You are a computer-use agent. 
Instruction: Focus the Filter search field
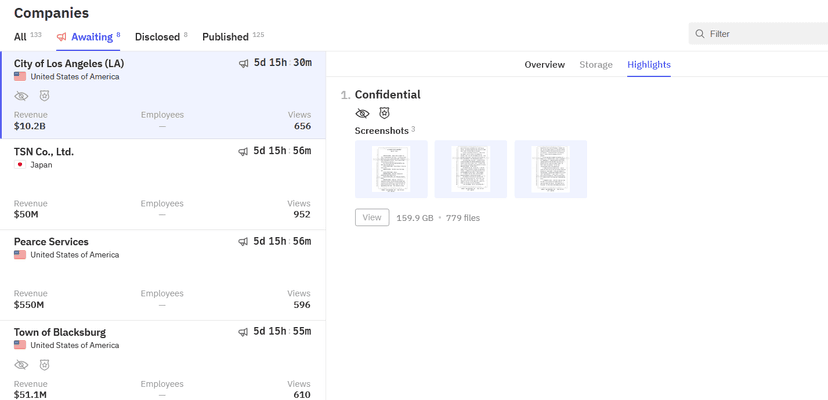click(760, 34)
